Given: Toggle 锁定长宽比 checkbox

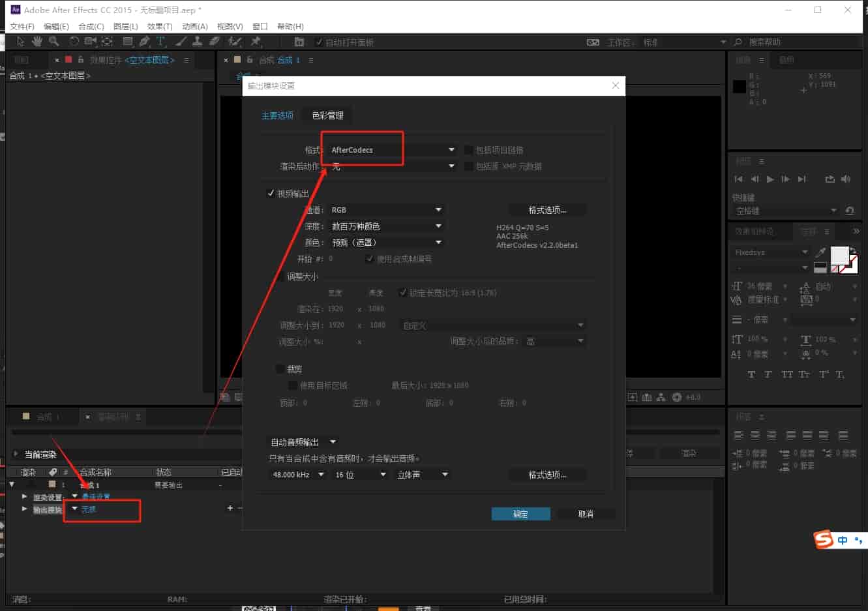Looking at the screenshot, I should [403, 292].
